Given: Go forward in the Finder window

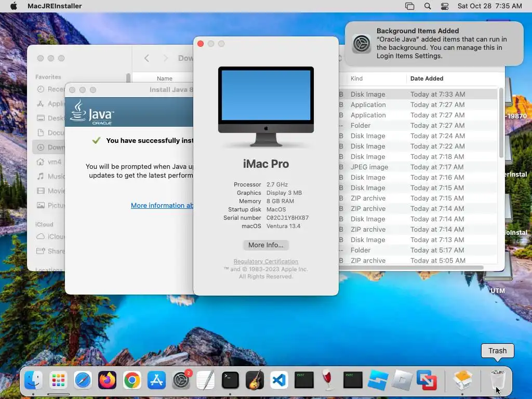Looking at the screenshot, I should pyautogui.click(x=166, y=58).
